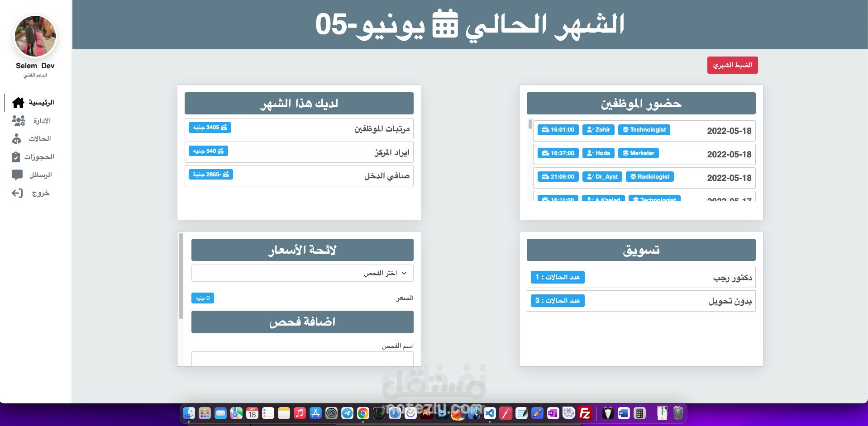The height and width of the screenshot is (426, 868).
Task: Click the عدد الحالات : 1 badge for دكتور رجب
Action: 558,277
